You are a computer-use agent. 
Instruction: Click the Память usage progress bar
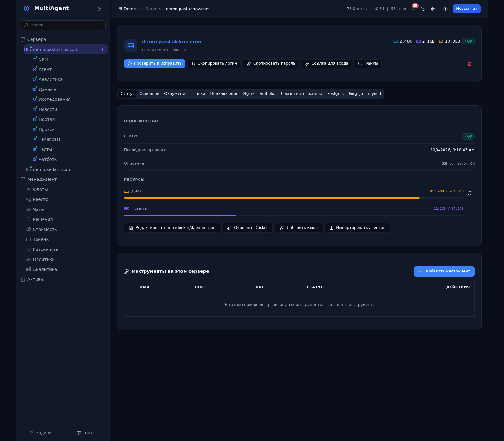click(294, 215)
